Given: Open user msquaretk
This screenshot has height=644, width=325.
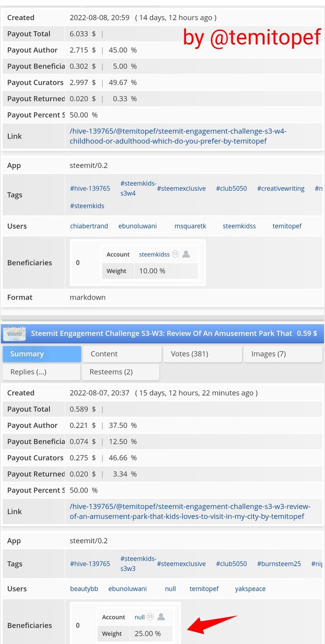Looking at the screenshot, I should click(190, 226).
